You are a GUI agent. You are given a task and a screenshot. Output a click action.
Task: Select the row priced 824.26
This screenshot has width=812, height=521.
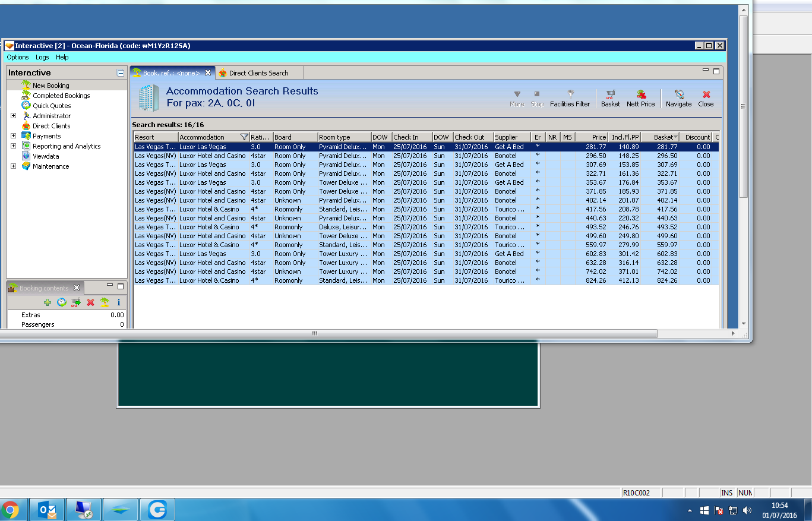click(x=426, y=280)
